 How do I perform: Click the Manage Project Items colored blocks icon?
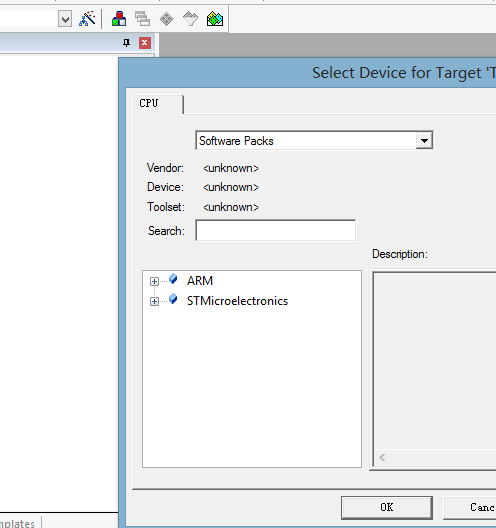[x=119, y=19]
